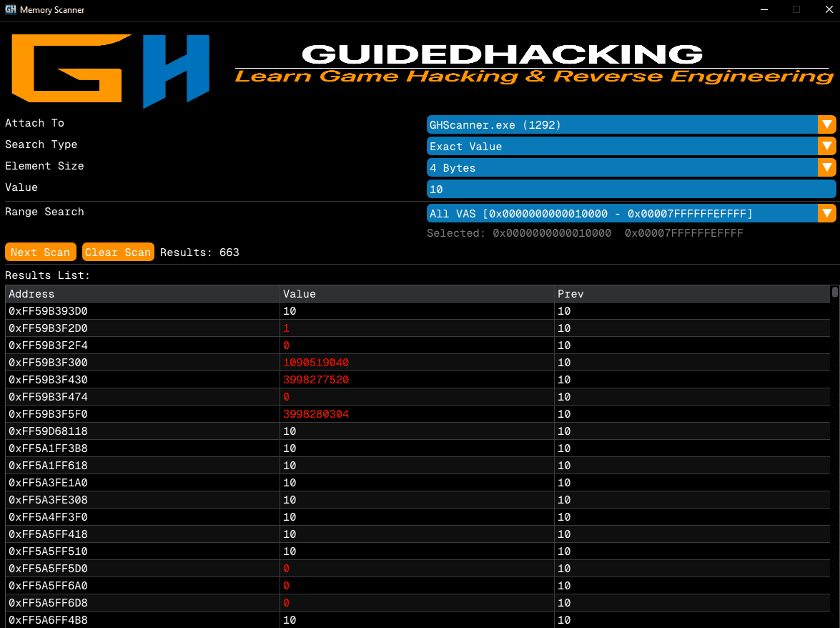Open the Attach To process dropdown arrow
The height and width of the screenshot is (628, 840).
point(826,125)
